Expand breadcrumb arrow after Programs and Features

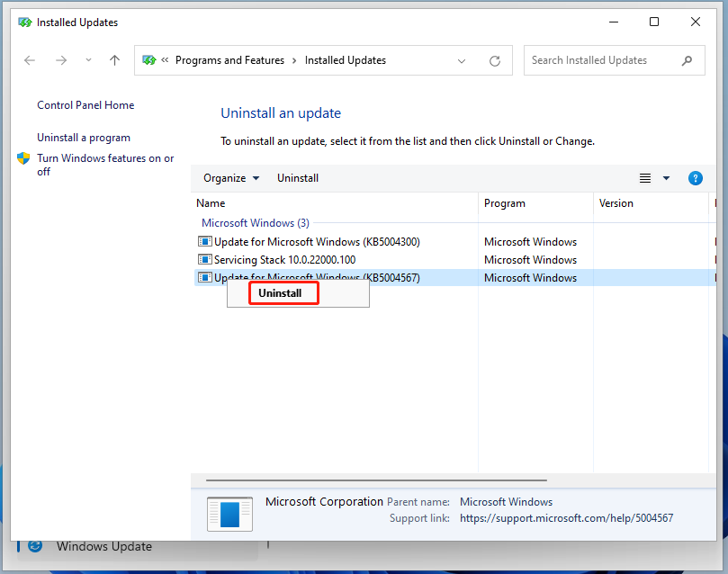point(294,61)
